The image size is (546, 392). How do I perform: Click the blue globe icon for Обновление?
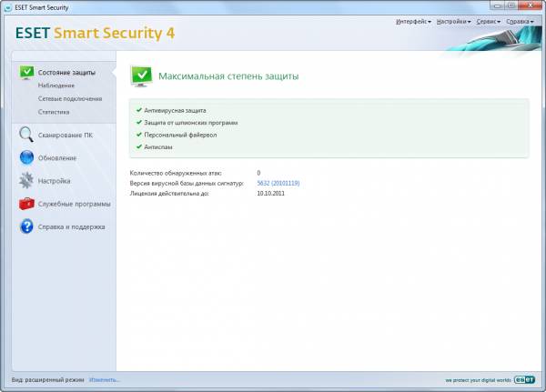[26, 157]
